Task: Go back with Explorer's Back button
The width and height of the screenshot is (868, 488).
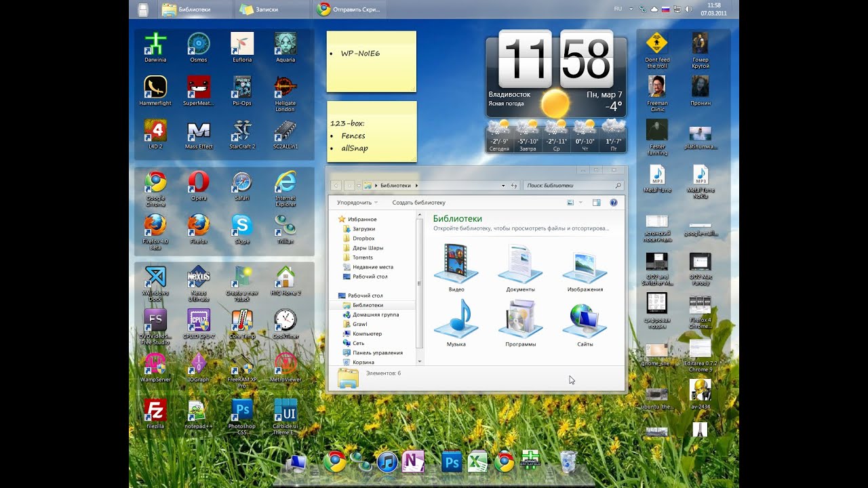Action: point(336,185)
